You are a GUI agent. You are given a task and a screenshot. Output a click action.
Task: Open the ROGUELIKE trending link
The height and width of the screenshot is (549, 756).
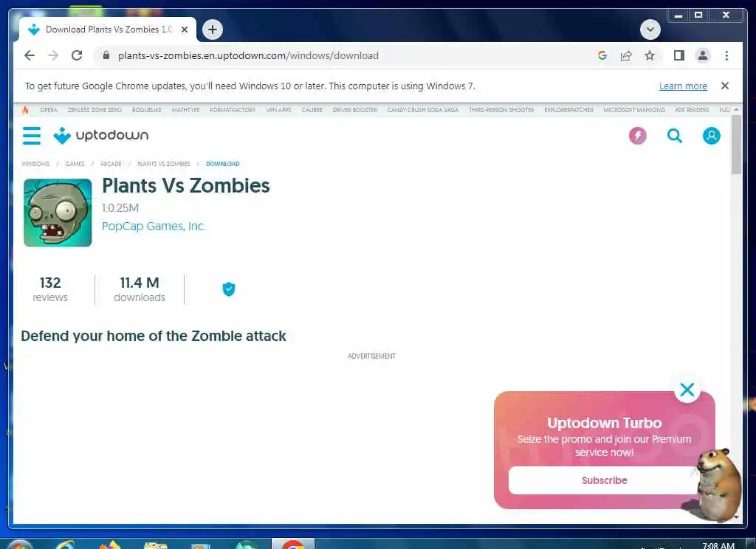(x=147, y=110)
